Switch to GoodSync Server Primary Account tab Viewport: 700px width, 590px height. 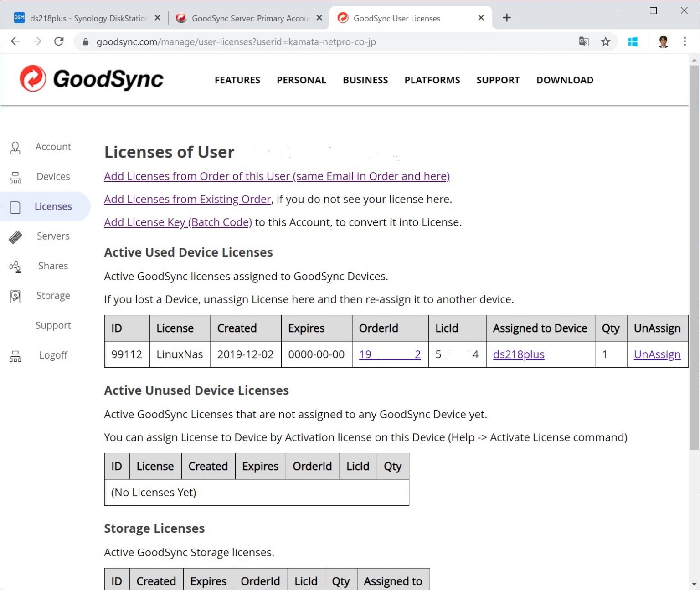(x=248, y=18)
